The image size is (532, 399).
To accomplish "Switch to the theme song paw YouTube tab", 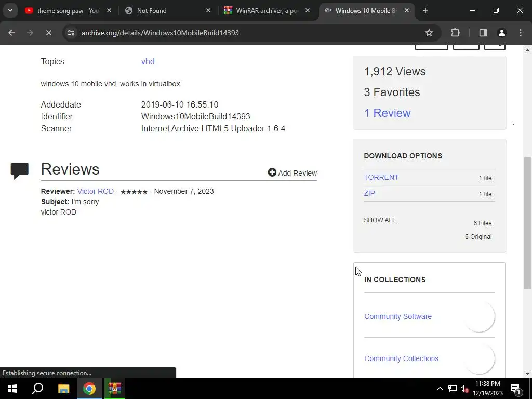I will (68, 10).
